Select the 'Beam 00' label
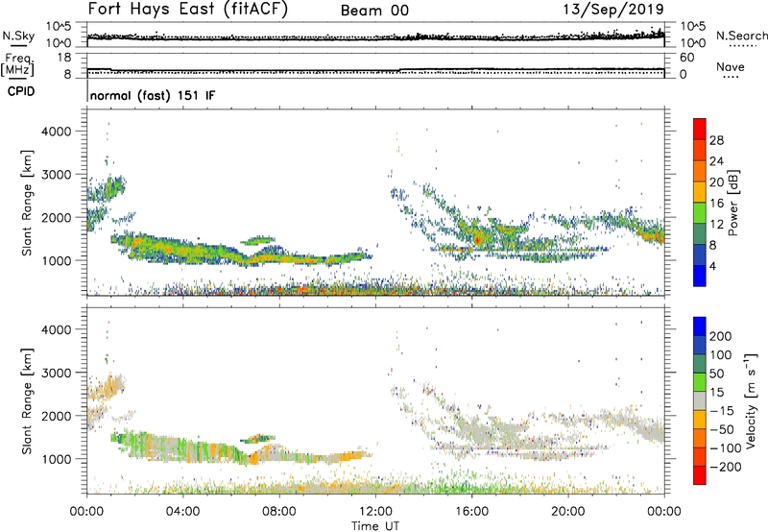 tap(374, 11)
